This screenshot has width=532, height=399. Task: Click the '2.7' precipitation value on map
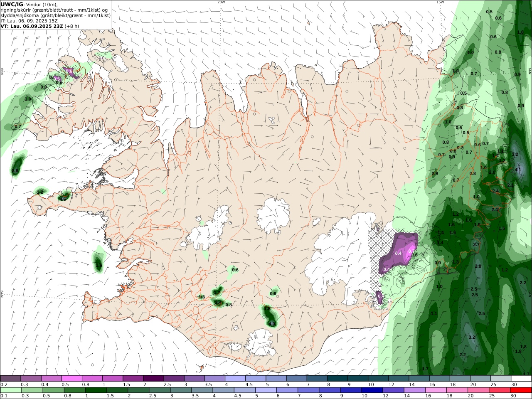pos(476,244)
